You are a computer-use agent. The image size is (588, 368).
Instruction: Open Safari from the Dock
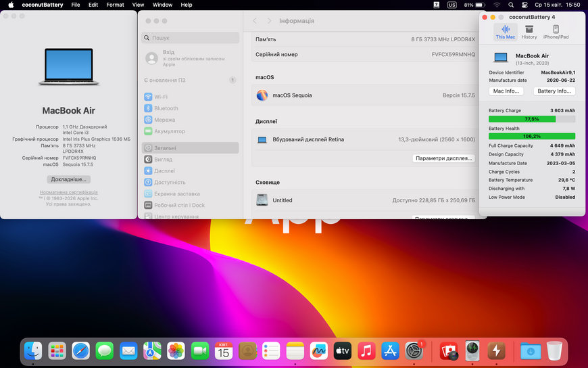click(x=80, y=351)
